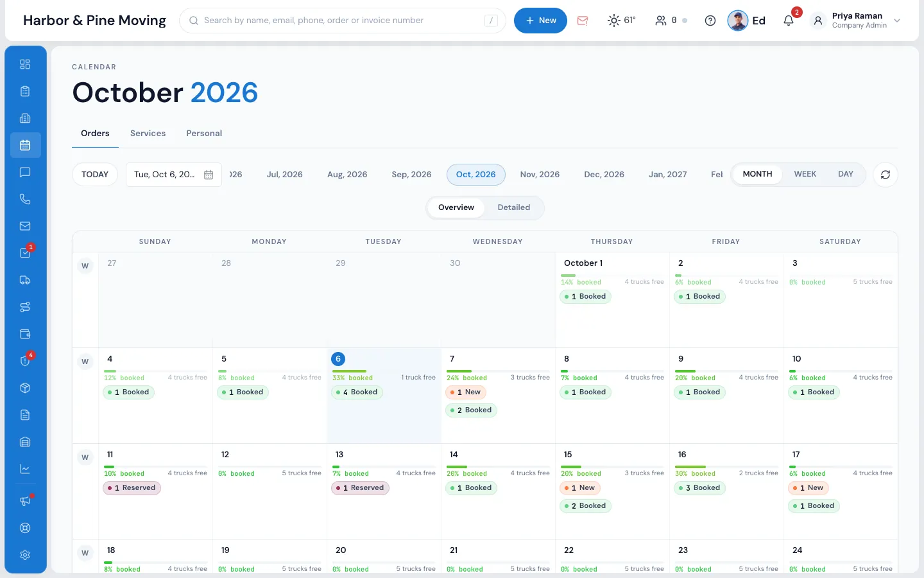924x578 pixels.
Task: Open week view for row starting 27
Action: [x=85, y=266]
